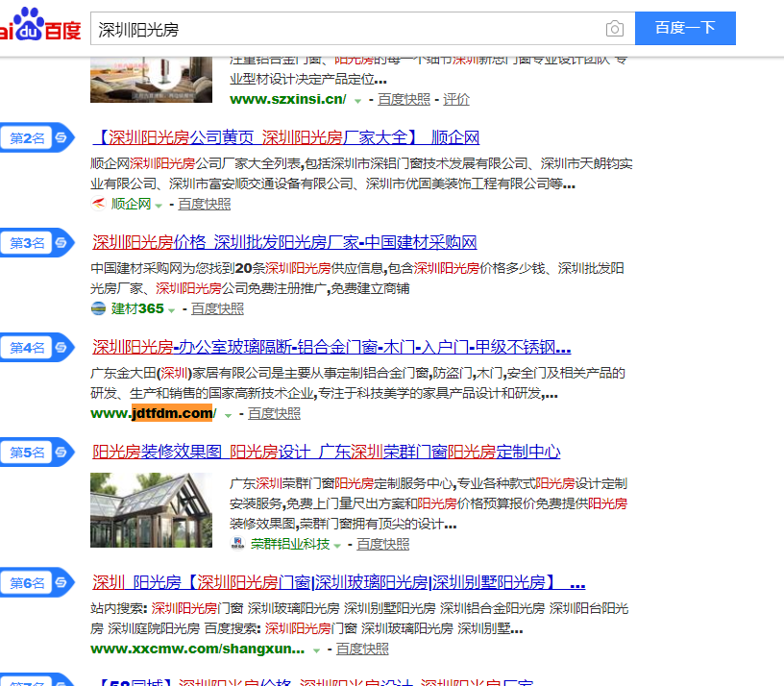Click the 荣群铝业科技 source name
Viewport: 784px width, 686px height.
(290, 544)
